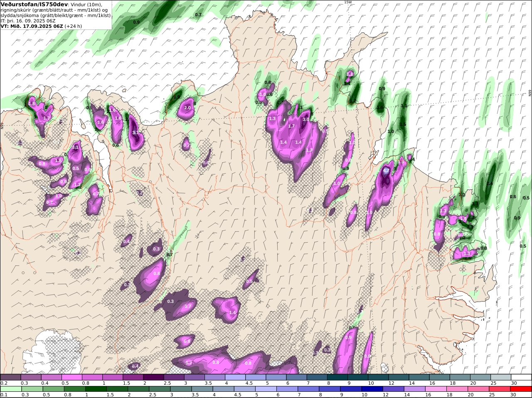The width and height of the screenshot is (532, 398).
Task: Click the upper legend swatch starting at 20
Action: (480, 377)
